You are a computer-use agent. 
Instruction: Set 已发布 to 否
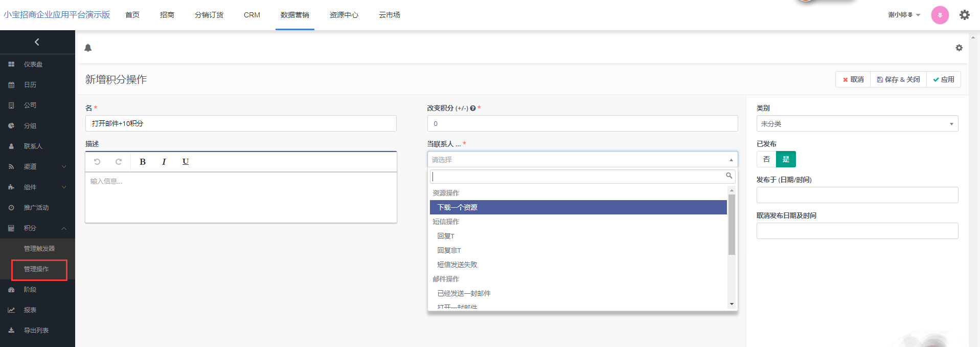click(766, 159)
